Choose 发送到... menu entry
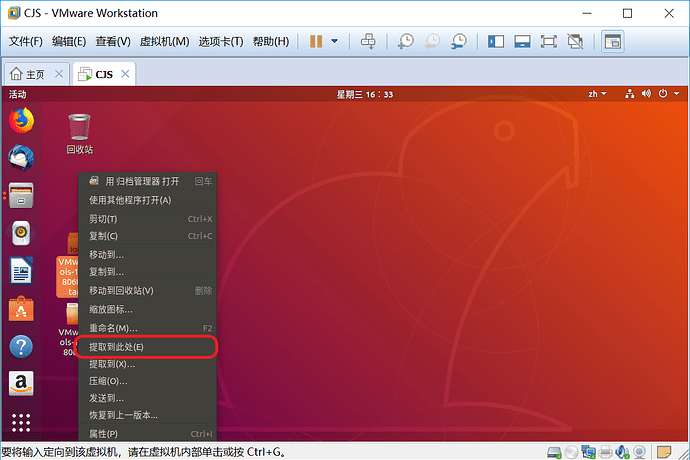This screenshot has width=690, height=460. coord(147,398)
